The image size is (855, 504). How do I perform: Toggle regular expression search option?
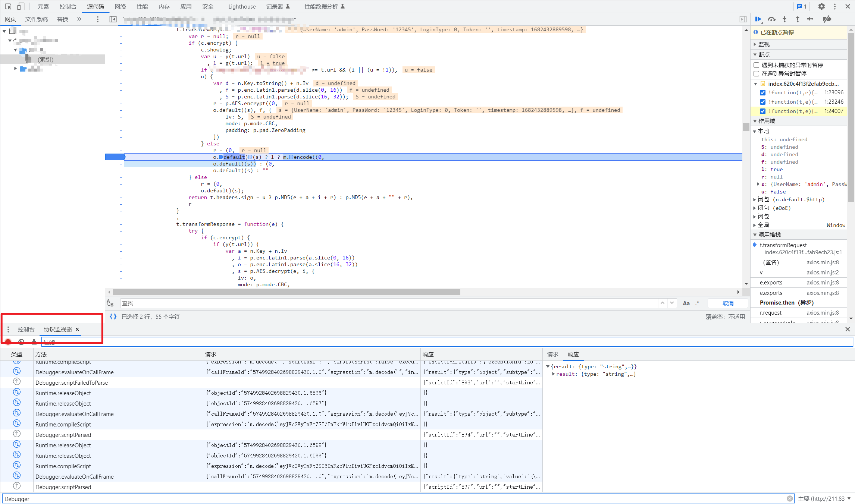tap(697, 303)
